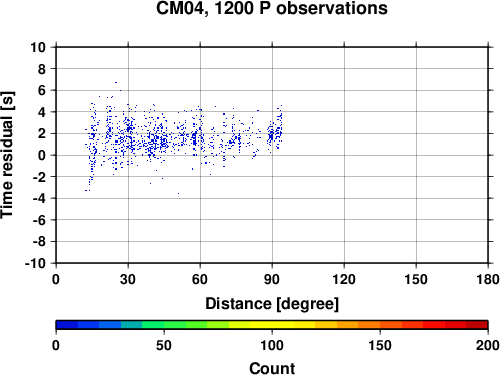Viewport: 500px width, 375px height.
Task: Click the y-axis tick label '8'
Action: tap(41, 69)
